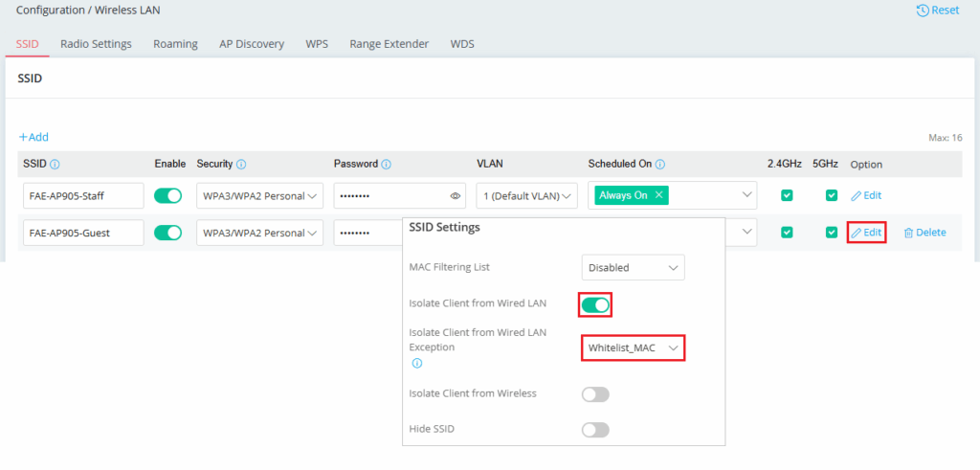Image resolution: width=980 pixels, height=470 pixels.
Task: Uncheck 2.4GHz for FAE-AP905-Staff
Action: click(x=787, y=195)
